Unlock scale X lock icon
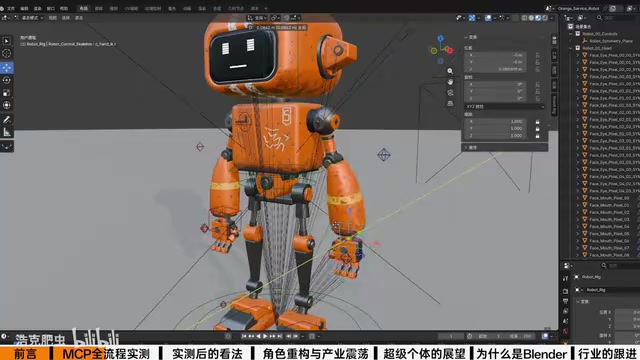 538,122
